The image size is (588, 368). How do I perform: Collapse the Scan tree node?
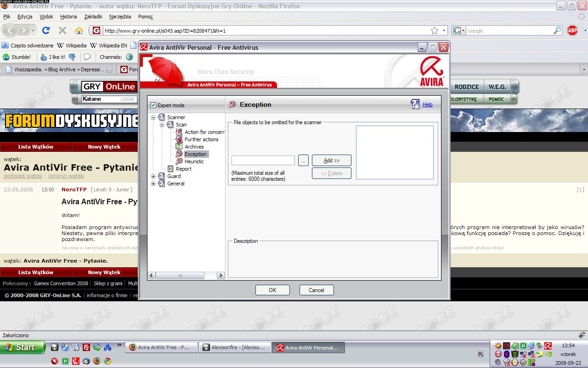(x=162, y=125)
